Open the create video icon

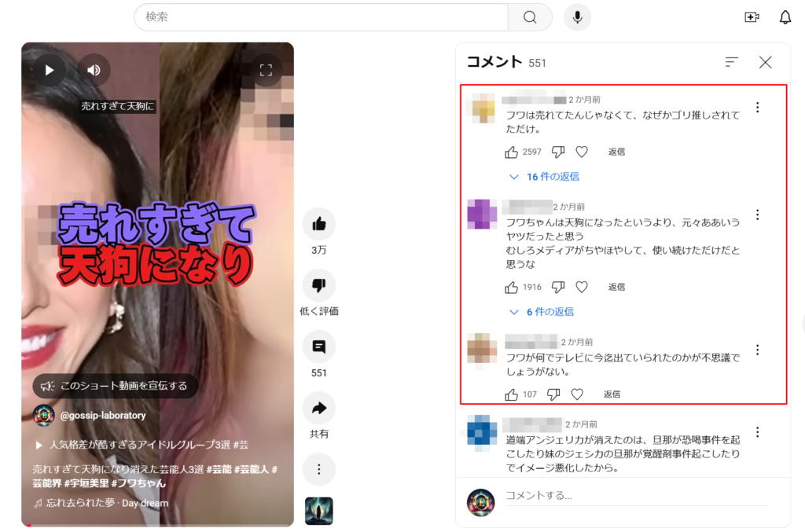752,17
